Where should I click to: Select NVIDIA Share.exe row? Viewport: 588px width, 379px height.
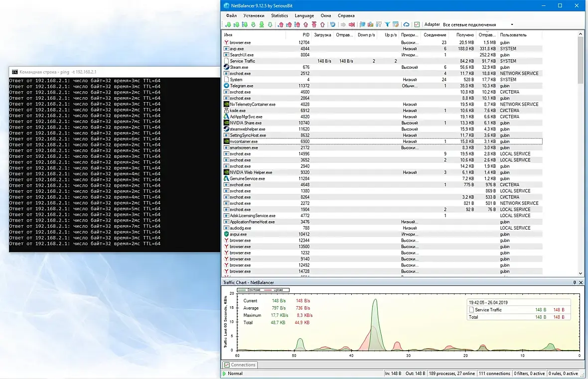[383, 123]
